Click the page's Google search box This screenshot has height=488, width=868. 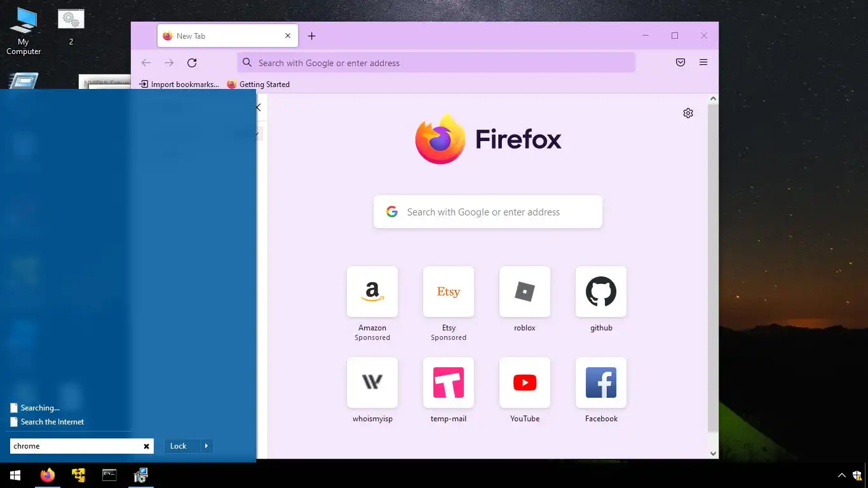[x=487, y=212]
